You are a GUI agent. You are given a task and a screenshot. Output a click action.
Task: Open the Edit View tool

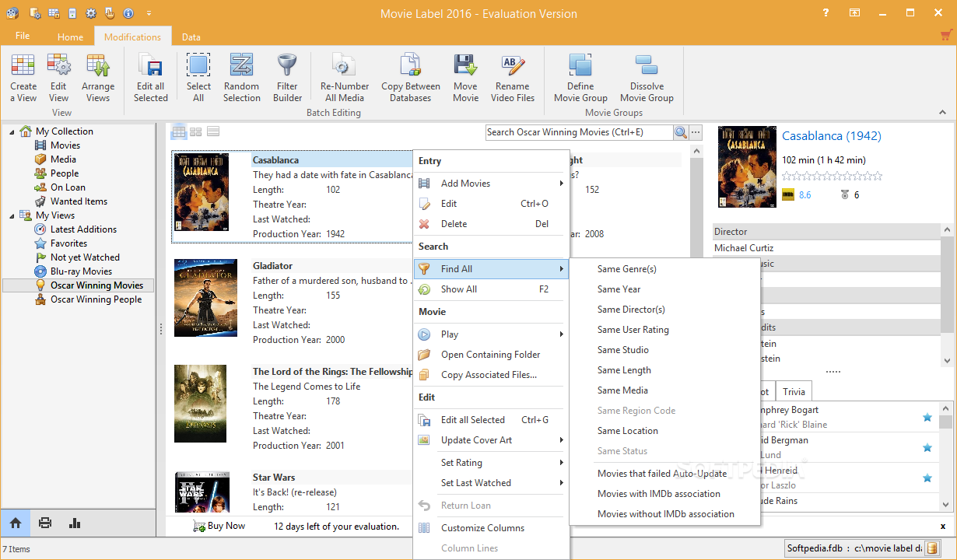(59, 78)
